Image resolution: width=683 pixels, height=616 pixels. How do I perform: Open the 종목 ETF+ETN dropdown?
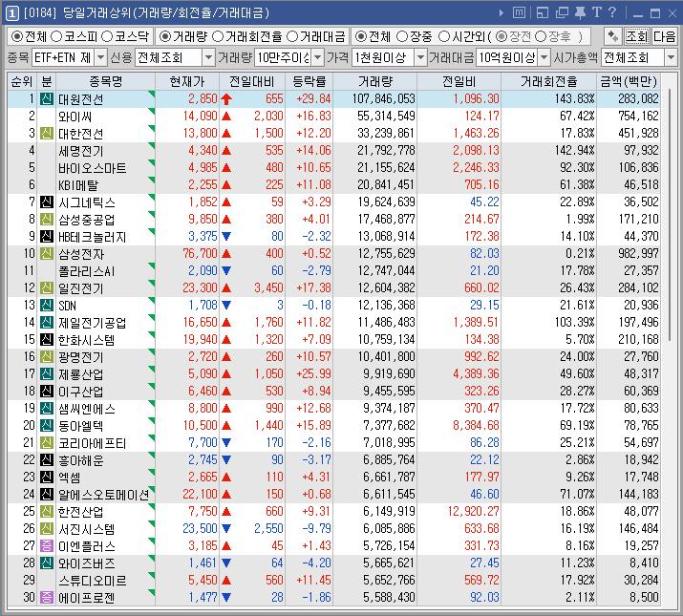tap(100, 57)
